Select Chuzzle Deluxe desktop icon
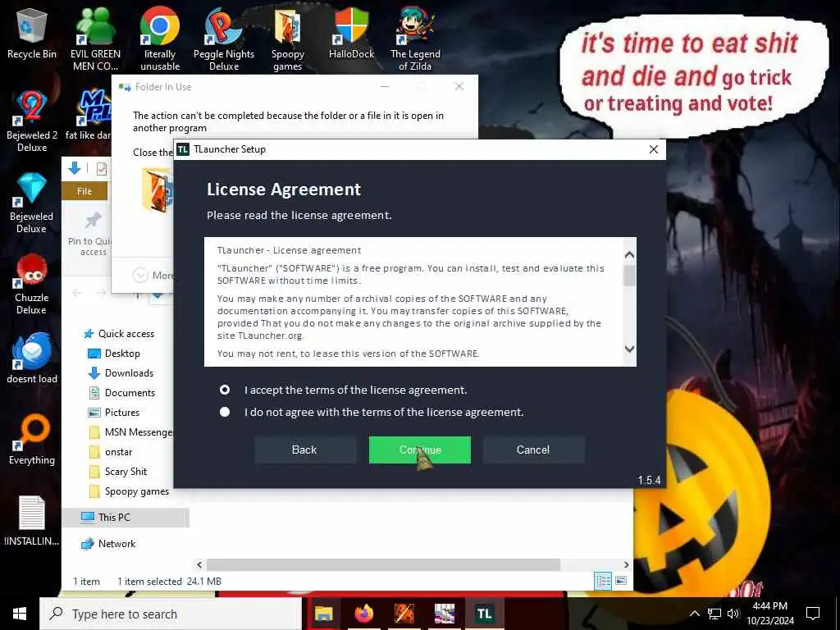This screenshot has height=630, width=840. 32,284
